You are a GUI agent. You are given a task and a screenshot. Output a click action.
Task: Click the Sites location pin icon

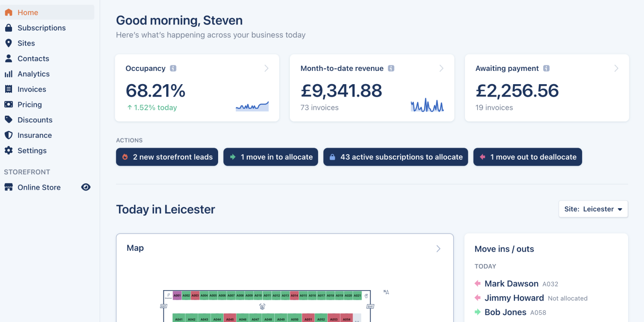9,43
